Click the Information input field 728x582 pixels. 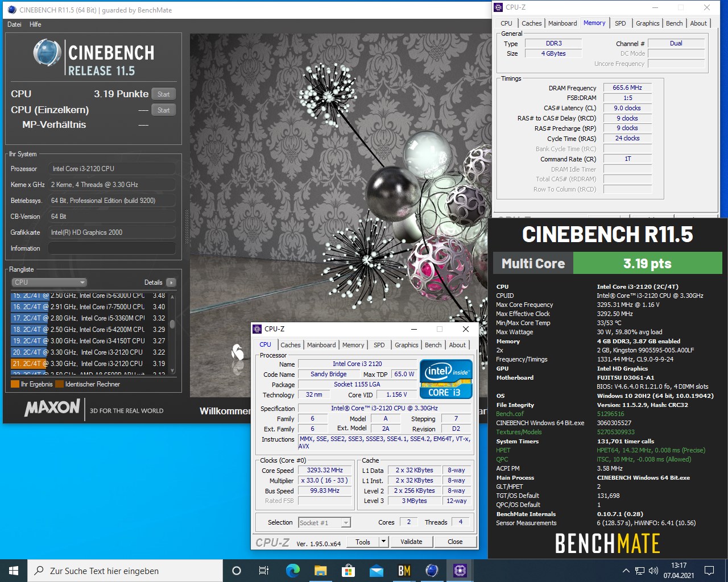112,248
